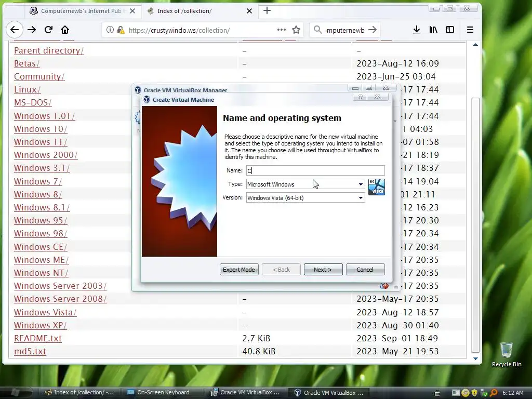Switch to Computernewb's Internet Pub tab
532x399 pixels.
83,11
